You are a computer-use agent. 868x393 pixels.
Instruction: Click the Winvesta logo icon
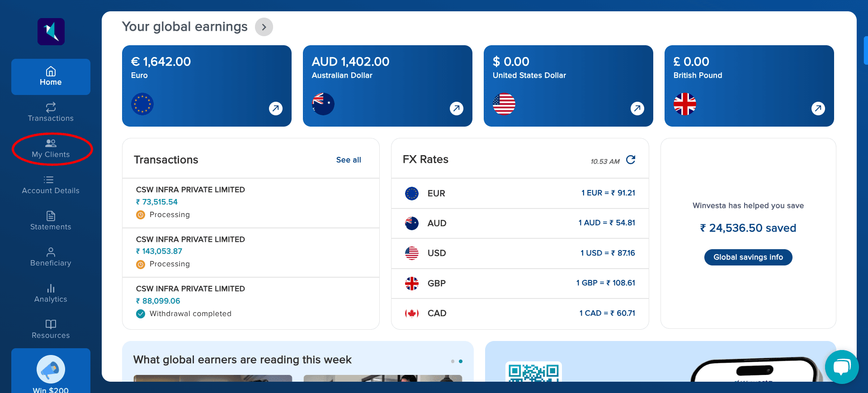pos(51,32)
